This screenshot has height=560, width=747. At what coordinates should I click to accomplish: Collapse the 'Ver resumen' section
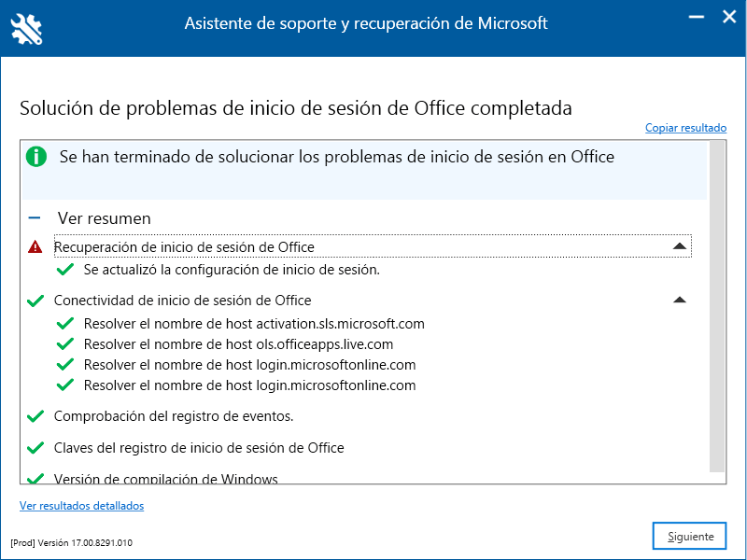pos(35,218)
